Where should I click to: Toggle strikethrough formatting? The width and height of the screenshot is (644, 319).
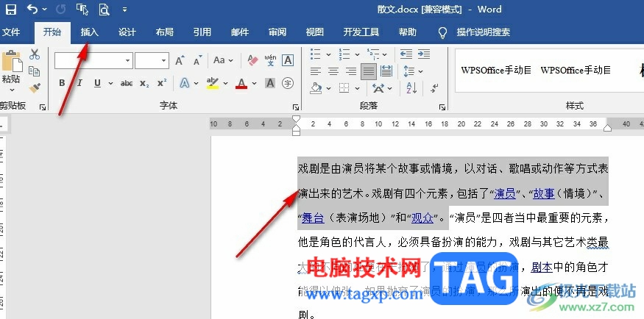[x=127, y=83]
